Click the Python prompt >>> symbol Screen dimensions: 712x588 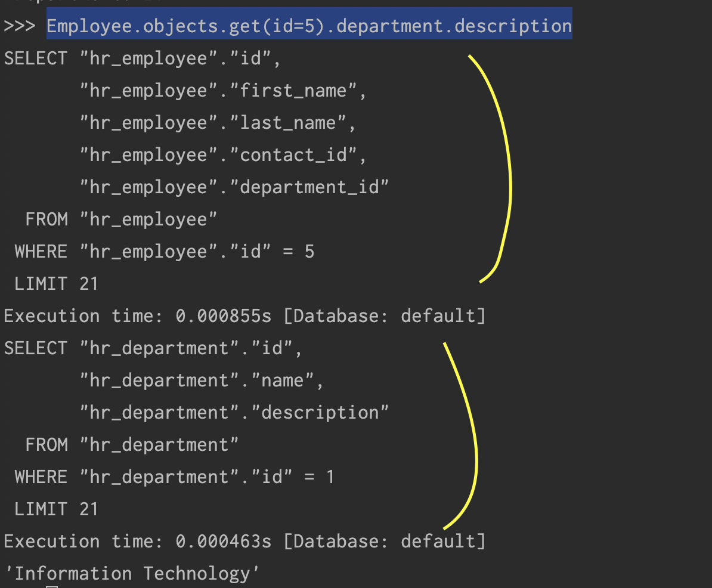(x=19, y=25)
